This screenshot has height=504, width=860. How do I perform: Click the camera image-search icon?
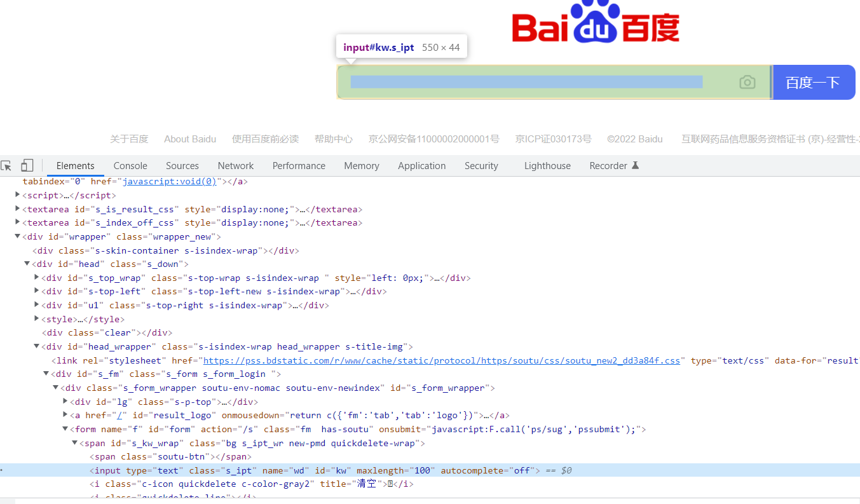click(x=747, y=82)
